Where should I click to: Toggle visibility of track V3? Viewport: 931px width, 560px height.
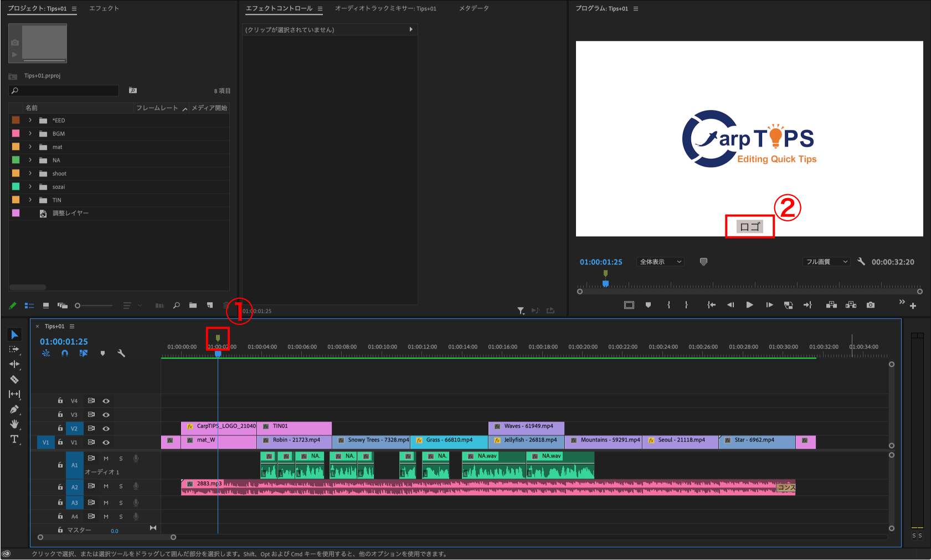point(106,415)
